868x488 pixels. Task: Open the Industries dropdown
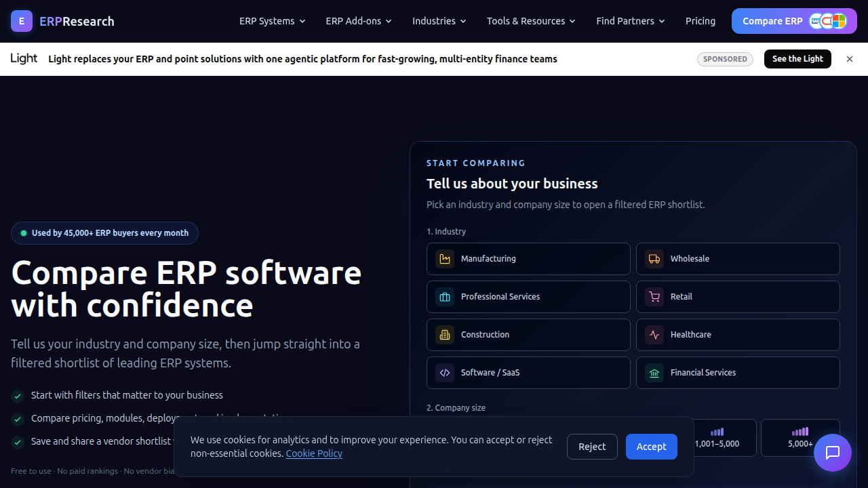coord(439,21)
